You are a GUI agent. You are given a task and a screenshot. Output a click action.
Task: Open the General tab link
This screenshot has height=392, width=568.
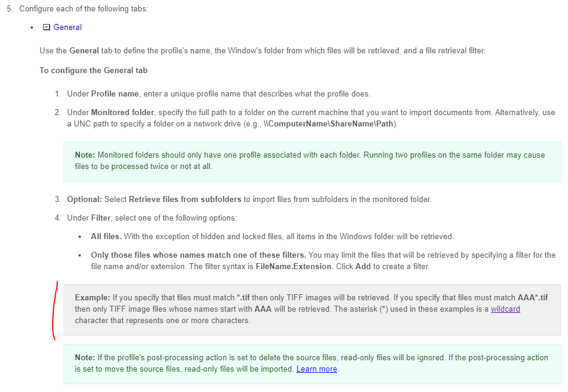pos(67,27)
